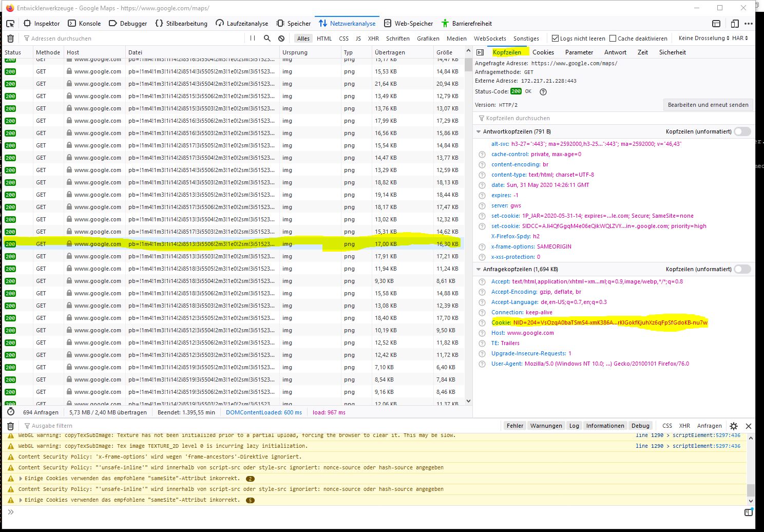Toggle responsive design mode icon
Screen dimensions: 764x532
pyautogui.click(x=735, y=24)
